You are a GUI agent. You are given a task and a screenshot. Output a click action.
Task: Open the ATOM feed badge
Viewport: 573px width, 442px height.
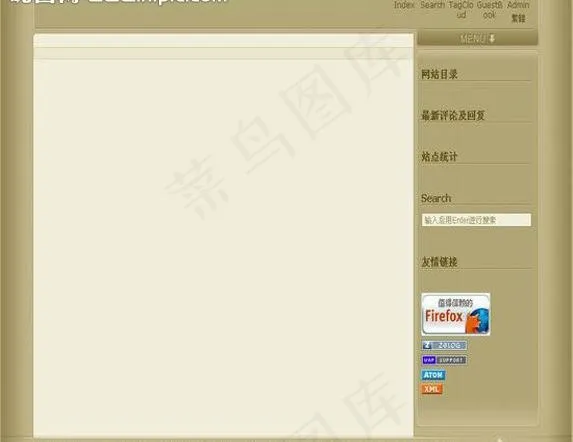(433, 375)
